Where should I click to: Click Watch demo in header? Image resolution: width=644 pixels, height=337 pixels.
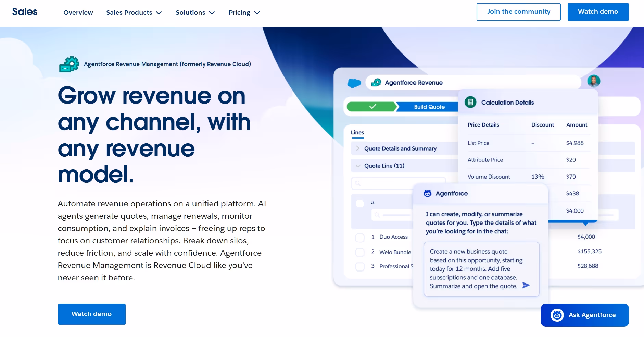(x=598, y=12)
